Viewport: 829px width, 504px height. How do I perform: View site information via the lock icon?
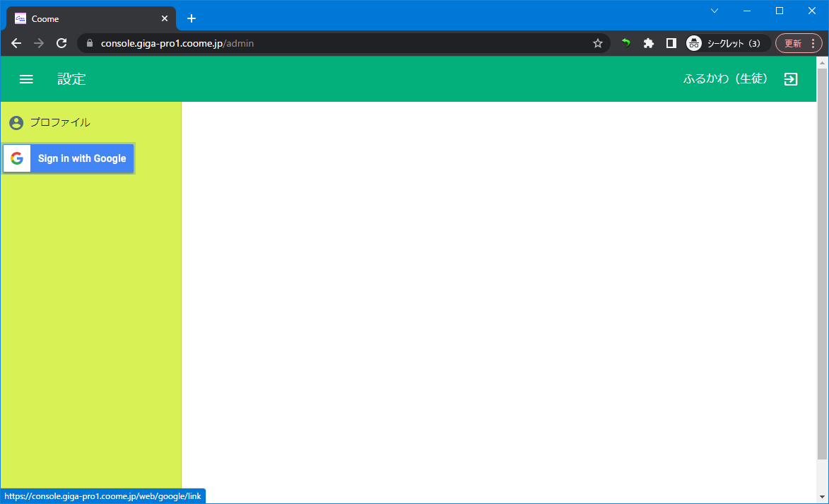pyautogui.click(x=89, y=43)
